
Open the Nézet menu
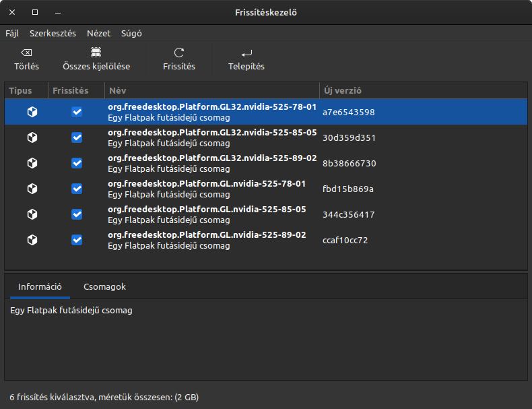pos(99,33)
